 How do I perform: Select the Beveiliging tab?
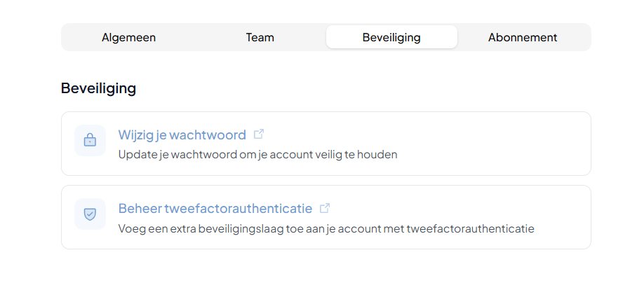[391, 37]
